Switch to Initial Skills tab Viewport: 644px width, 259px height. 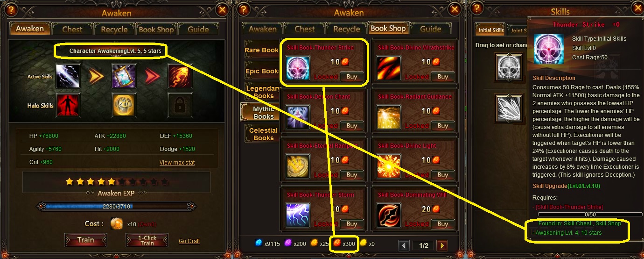tap(491, 30)
